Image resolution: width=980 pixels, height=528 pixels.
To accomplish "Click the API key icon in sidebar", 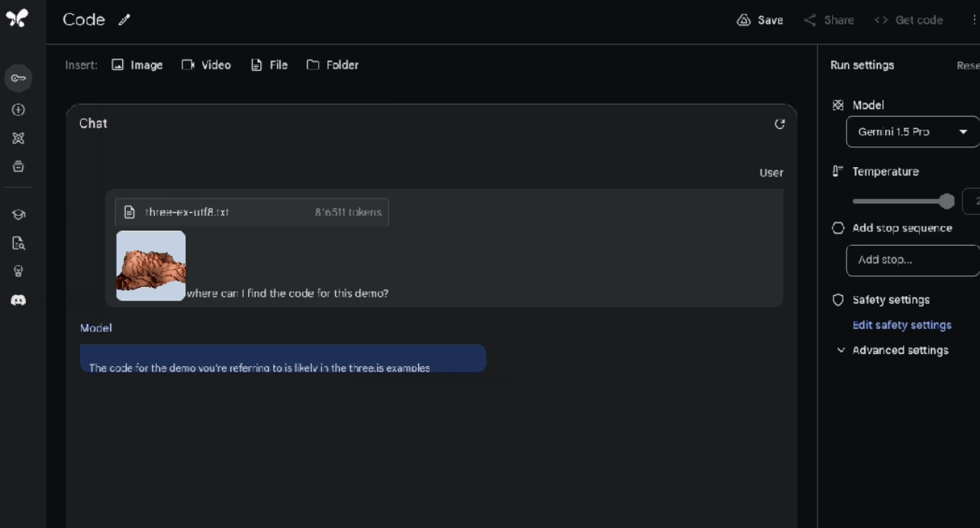I will point(18,78).
